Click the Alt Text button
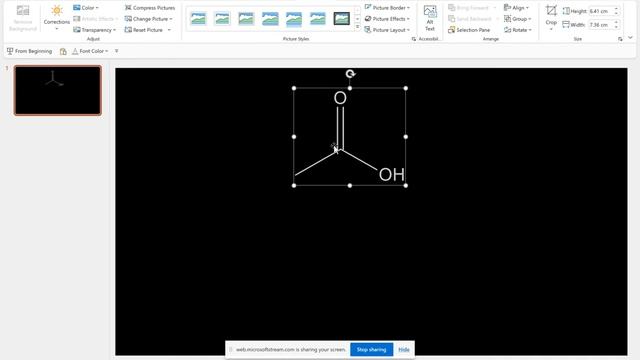 [x=429, y=18]
